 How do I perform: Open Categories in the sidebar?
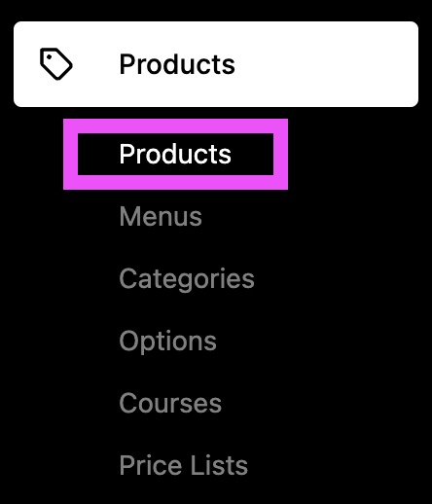(187, 278)
